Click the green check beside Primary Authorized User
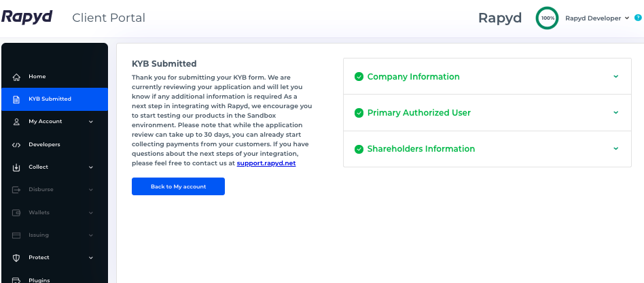Image resolution: width=644 pixels, height=283 pixels. (359, 113)
